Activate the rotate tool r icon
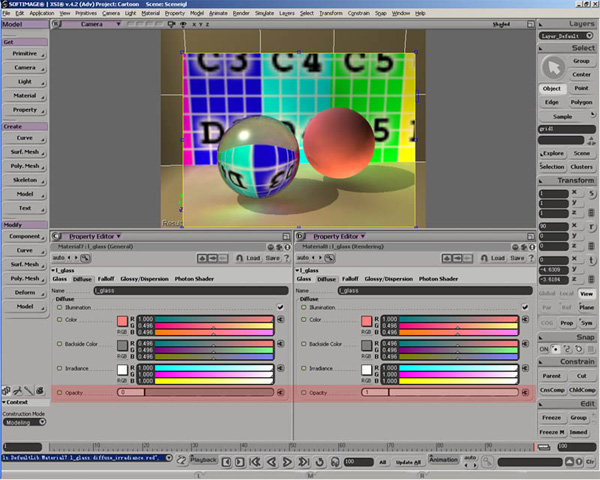Image resolution: width=600 pixels, height=480 pixels. [x=592, y=227]
